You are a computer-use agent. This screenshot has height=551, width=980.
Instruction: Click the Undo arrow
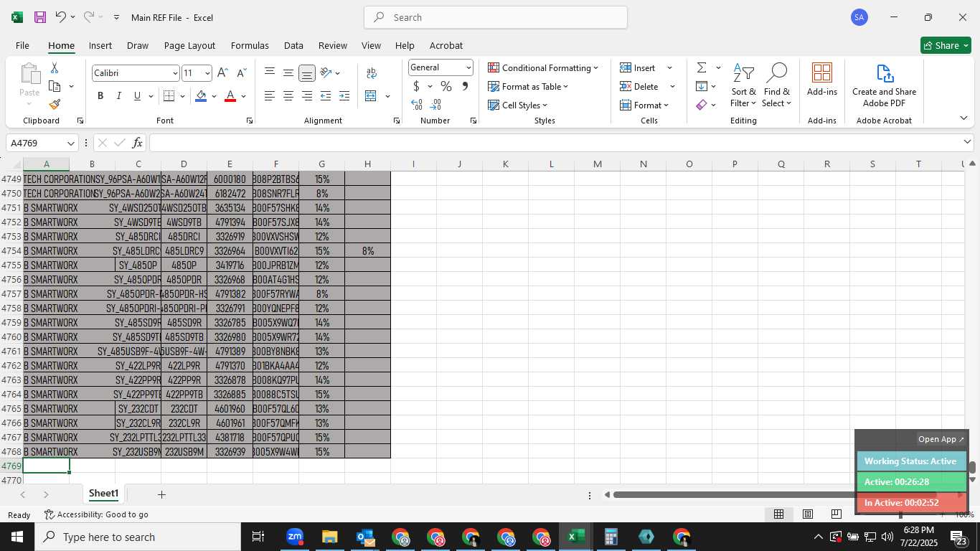(x=61, y=17)
